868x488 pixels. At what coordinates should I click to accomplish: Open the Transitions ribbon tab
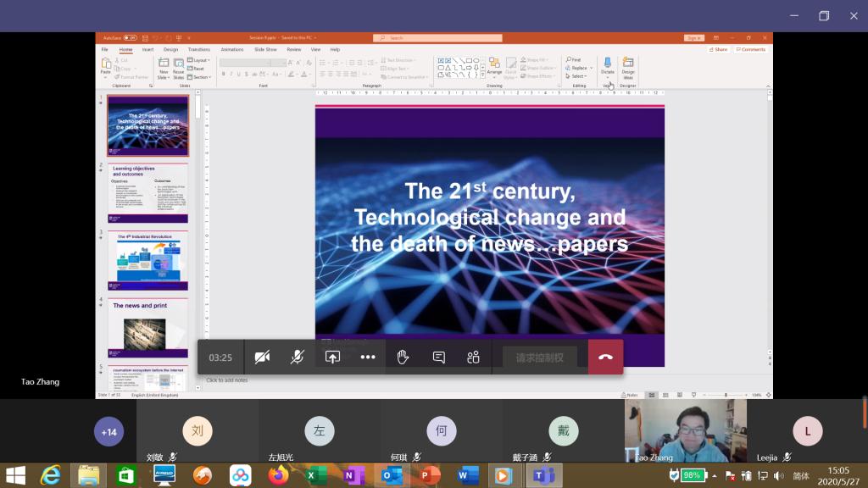(198, 49)
